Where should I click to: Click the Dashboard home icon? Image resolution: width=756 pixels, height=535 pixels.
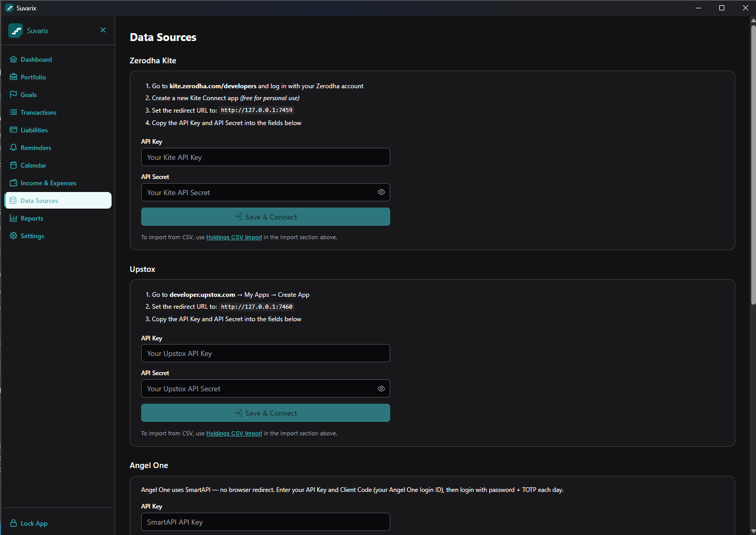coord(13,59)
